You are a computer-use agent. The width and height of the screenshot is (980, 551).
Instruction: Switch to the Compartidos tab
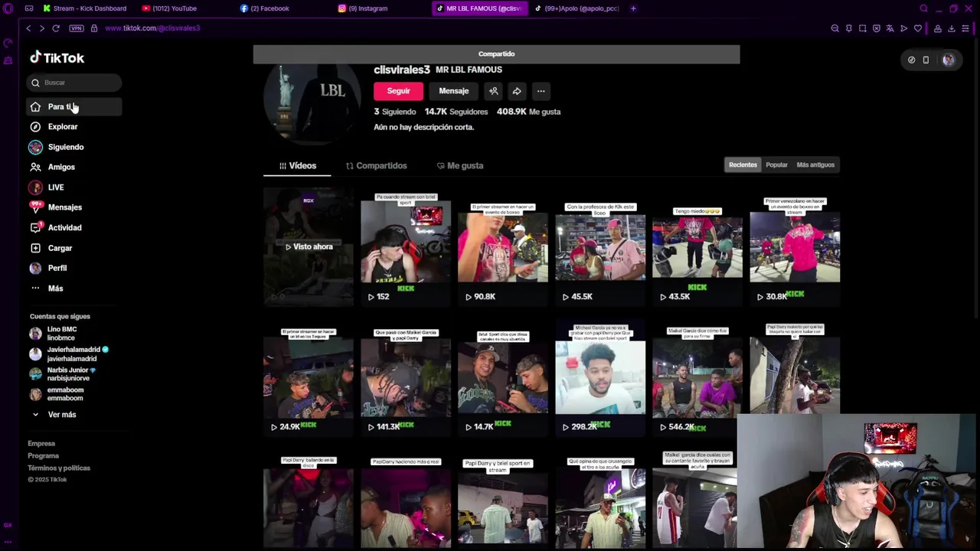pos(376,165)
